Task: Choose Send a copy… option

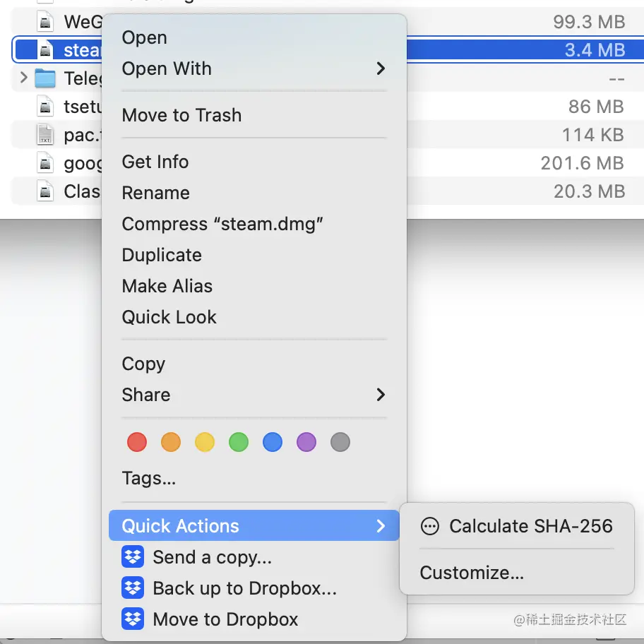Action: tap(212, 557)
